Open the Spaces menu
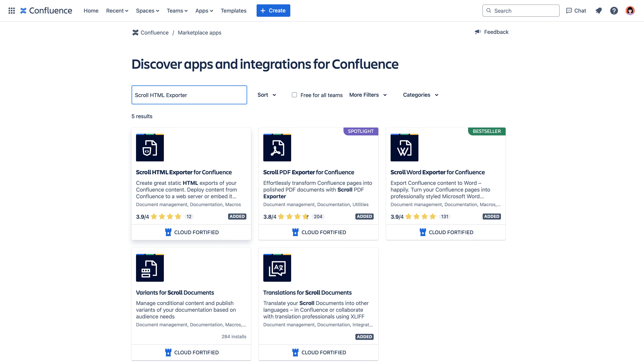 click(x=147, y=11)
